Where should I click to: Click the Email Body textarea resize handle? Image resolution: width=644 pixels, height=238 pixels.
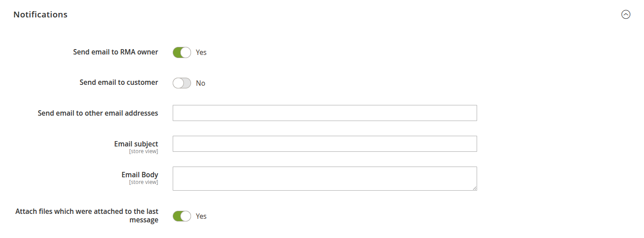pyautogui.click(x=474, y=188)
